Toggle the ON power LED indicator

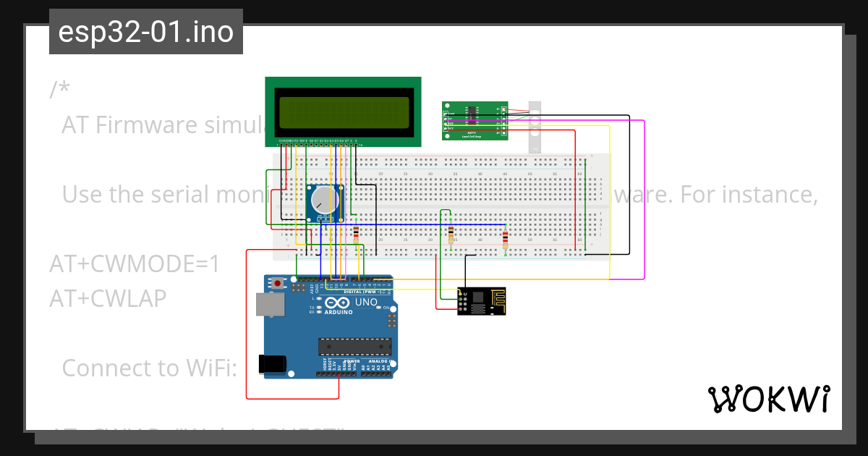coord(379,307)
